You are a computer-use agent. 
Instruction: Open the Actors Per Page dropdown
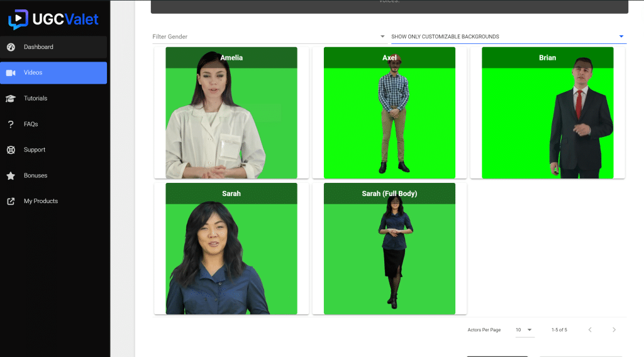[525, 330]
